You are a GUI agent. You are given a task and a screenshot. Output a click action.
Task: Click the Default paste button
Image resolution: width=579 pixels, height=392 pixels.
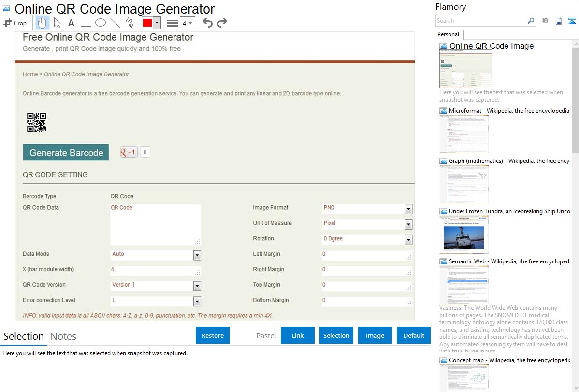click(414, 335)
